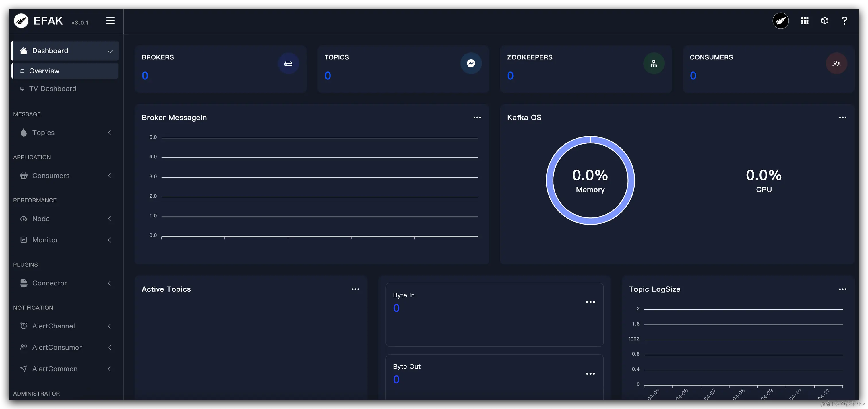Open the AlertChannel sidebar label
868x409 pixels.
click(54, 326)
